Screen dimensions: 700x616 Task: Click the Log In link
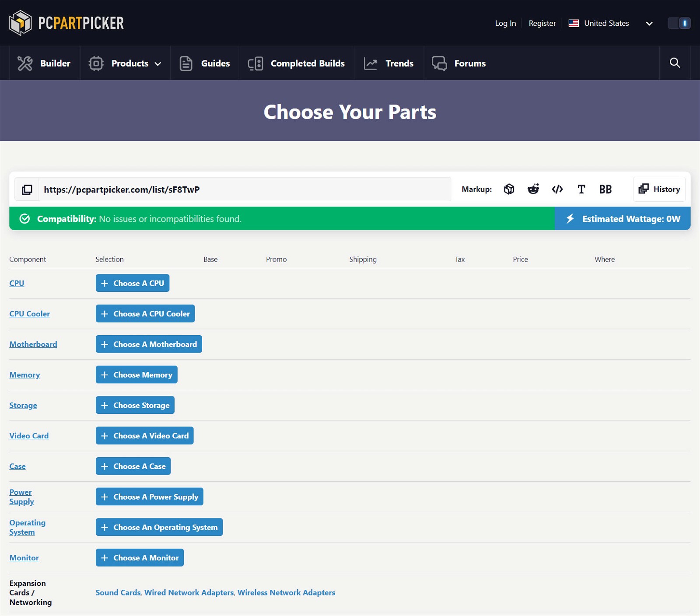pyautogui.click(x=505, y=23)
